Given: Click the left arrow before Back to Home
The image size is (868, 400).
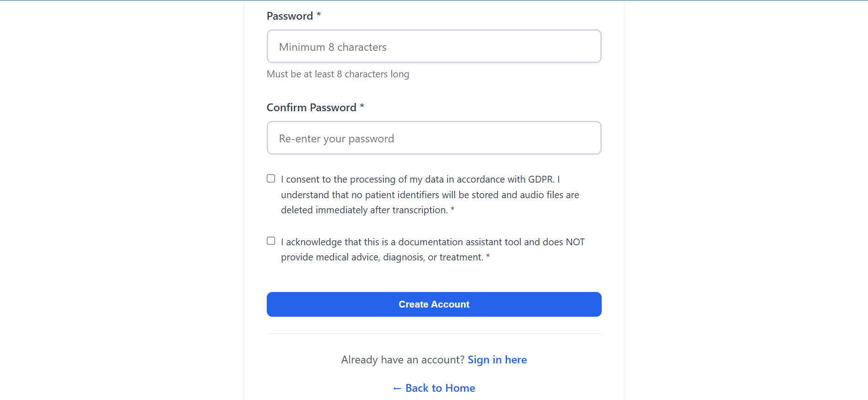Looking at the screenshot, I should coord(397,389).
